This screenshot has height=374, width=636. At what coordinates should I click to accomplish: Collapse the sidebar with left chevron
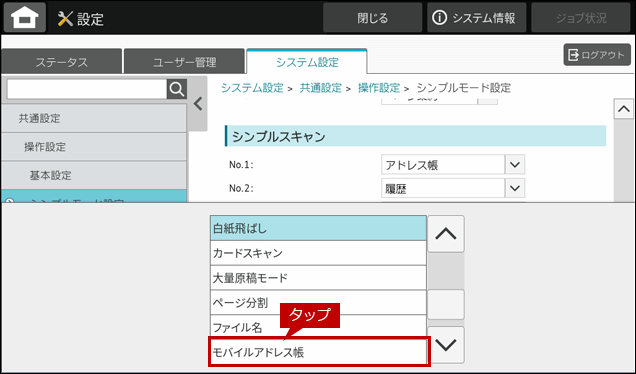(198, 104)
